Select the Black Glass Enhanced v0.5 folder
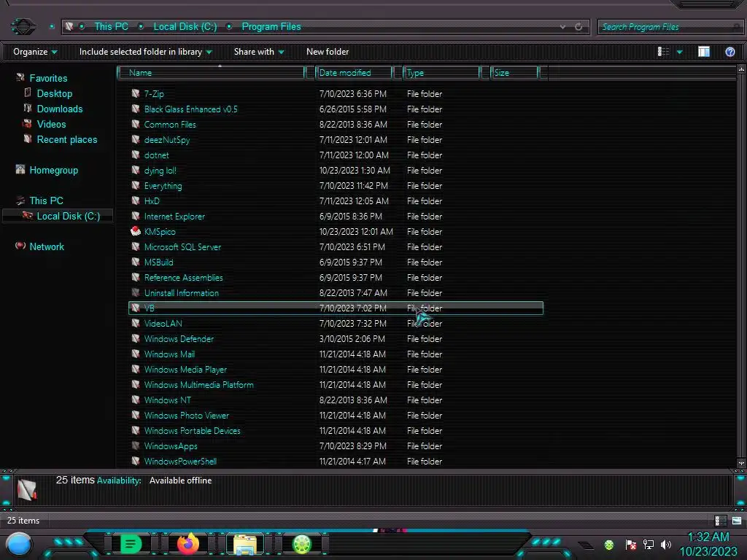 [190, 109]
